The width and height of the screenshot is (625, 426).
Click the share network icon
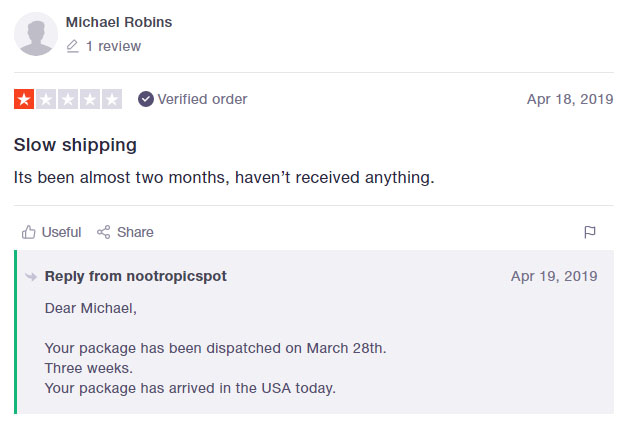[x=104, y=232]
